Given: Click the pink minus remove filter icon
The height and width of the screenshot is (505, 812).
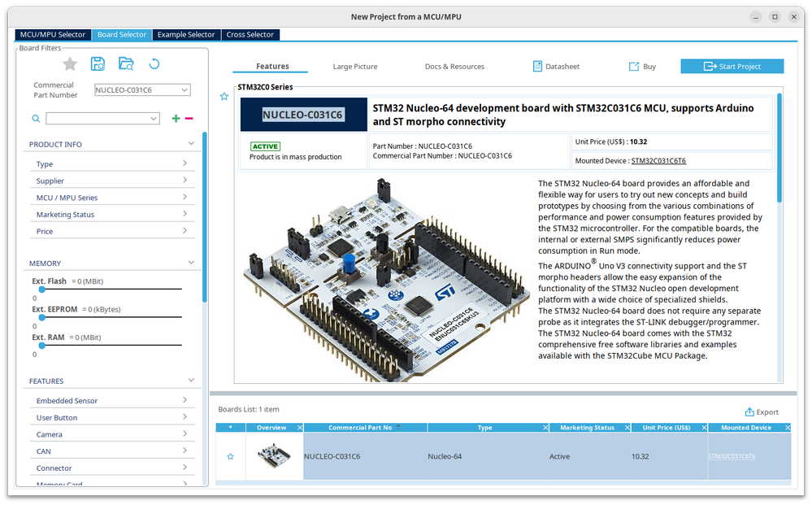Looking at the screenshot, I should coord(189,119).
